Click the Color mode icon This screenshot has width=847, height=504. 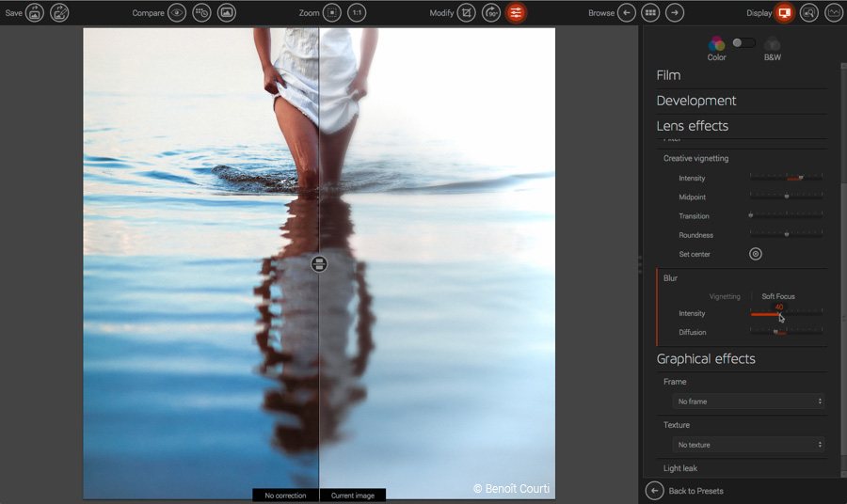717,43
